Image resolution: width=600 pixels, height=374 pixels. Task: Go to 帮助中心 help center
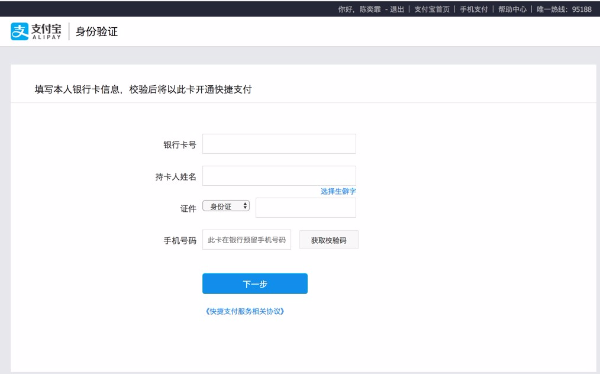click(512, 9)
